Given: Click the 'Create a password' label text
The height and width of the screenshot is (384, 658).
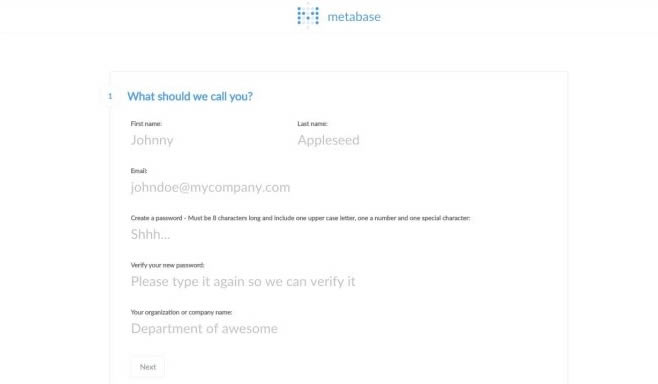Looking at the screenshot, I should pos(157,218).
